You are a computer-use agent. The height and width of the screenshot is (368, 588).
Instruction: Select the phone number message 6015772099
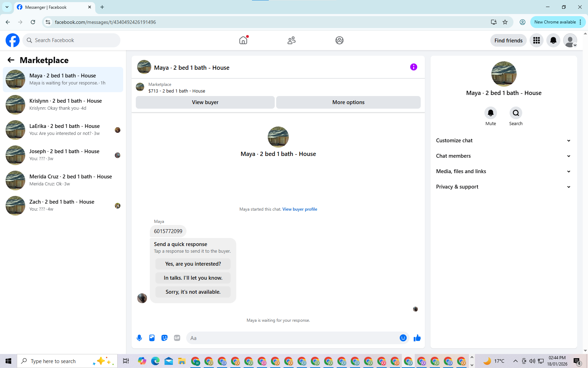(x=168, y=231)
